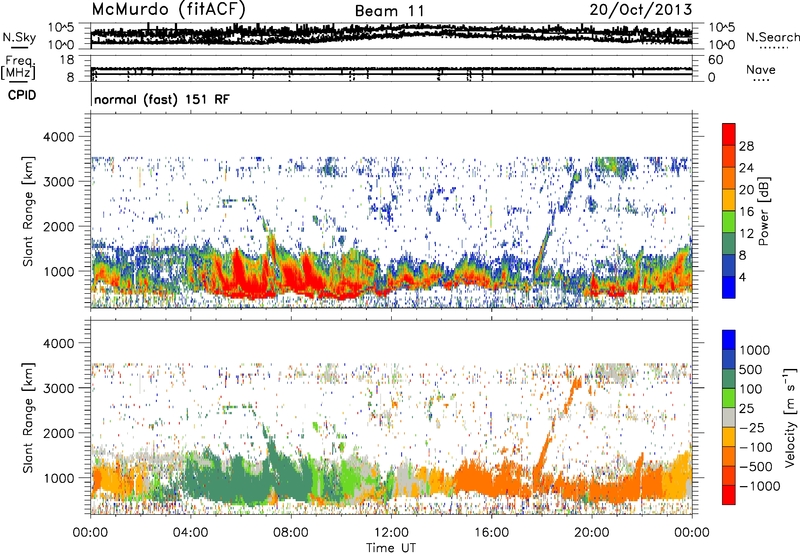
Task: Click the '18' frequency axis tick
Action: [67, 60]
